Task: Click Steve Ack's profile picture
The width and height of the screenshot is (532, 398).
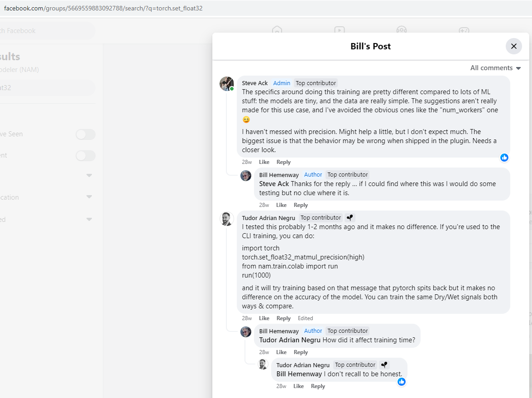Action: pos(226,84)
